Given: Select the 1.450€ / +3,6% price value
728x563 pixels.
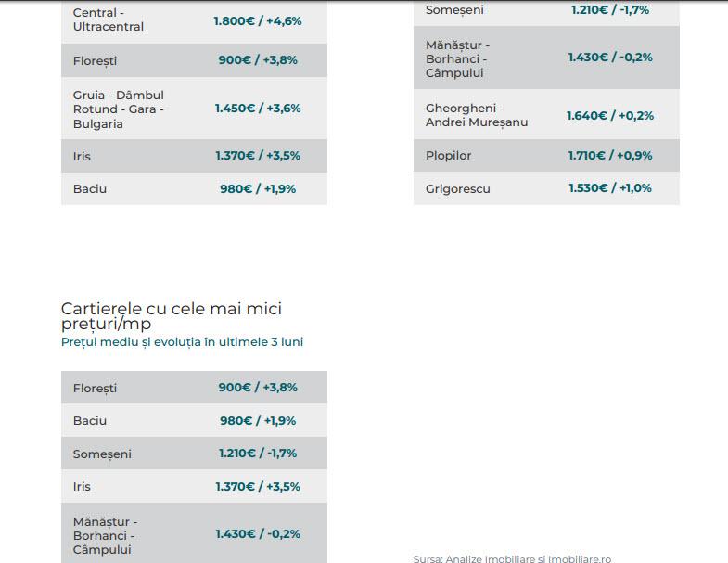Looking at the screenshot, I should pos(258,109).
